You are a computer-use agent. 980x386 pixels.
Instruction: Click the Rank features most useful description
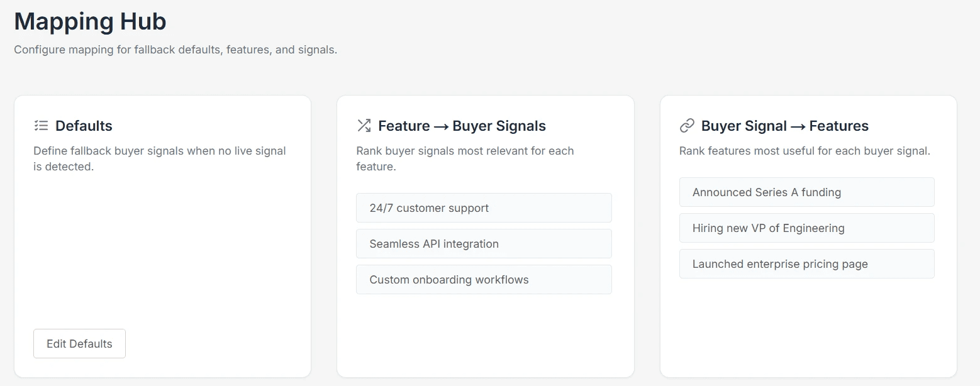[805, 151]
